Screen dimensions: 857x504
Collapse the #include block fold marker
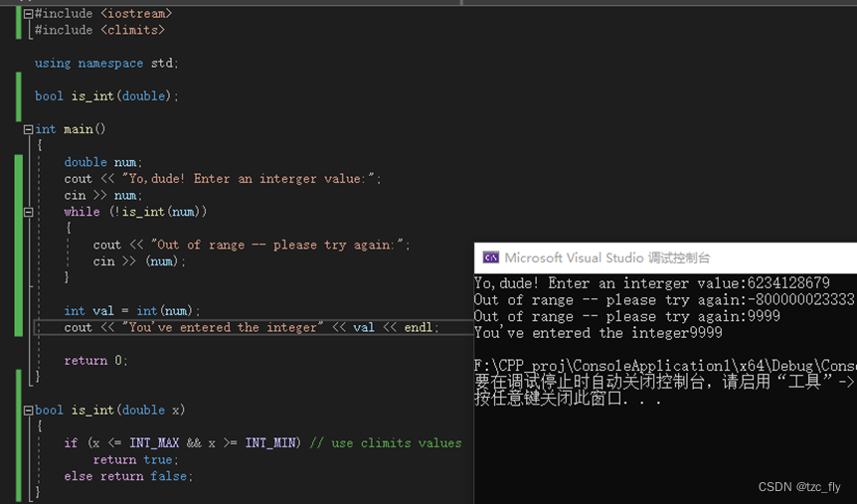click(x=29, y=14)
